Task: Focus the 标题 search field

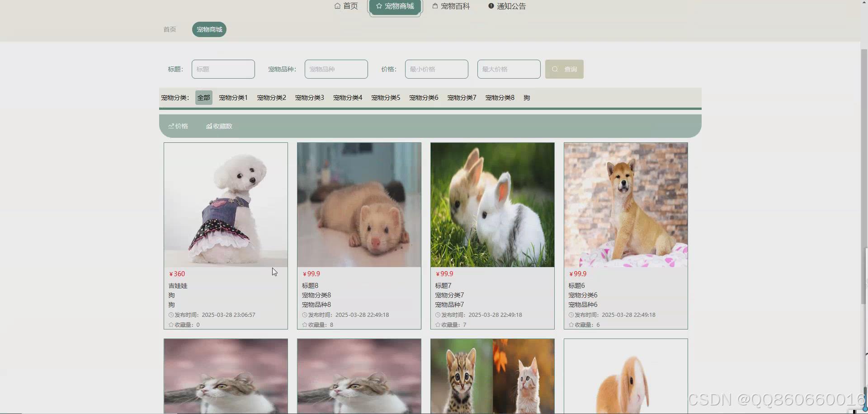Action: pos(223,69)
